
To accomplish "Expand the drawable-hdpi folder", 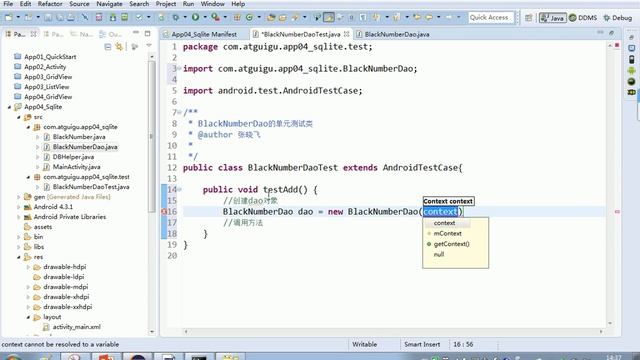I will coord(29,267).
